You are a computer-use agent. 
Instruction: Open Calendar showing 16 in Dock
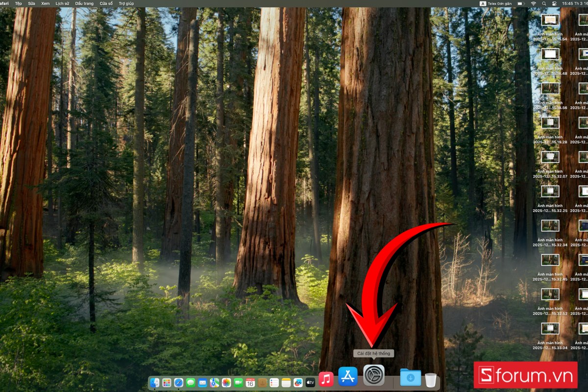pos(250,383)
